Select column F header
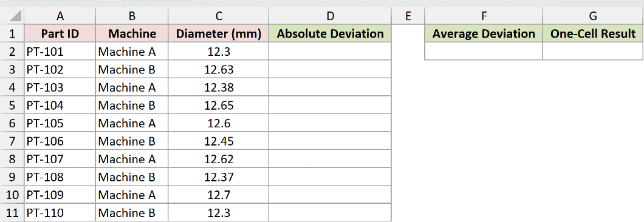The width and height of the screenshot is (644, 222). (484, 16)
